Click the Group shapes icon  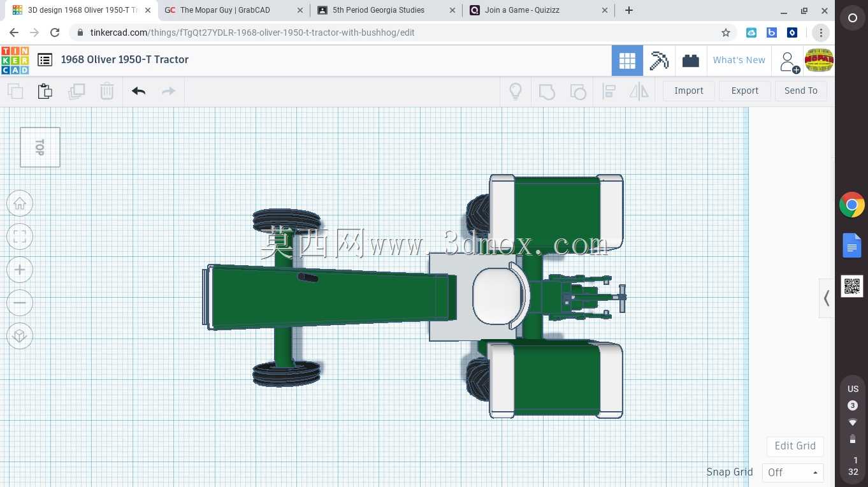pos(547,92)
